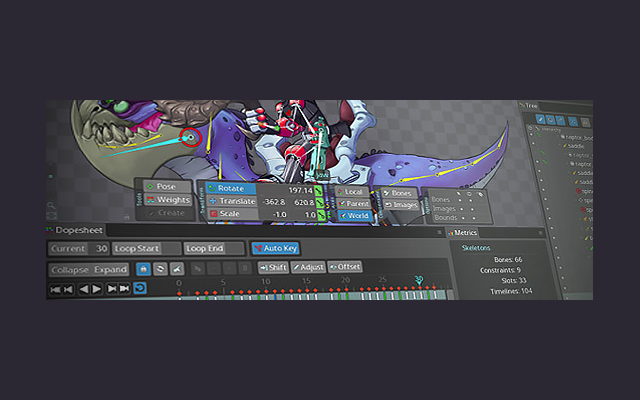The height and width of the screenshot is (400, 640).
Task: Toggle Images visible dot in Options
Action: pyautogui.click(x=472, y=209)
